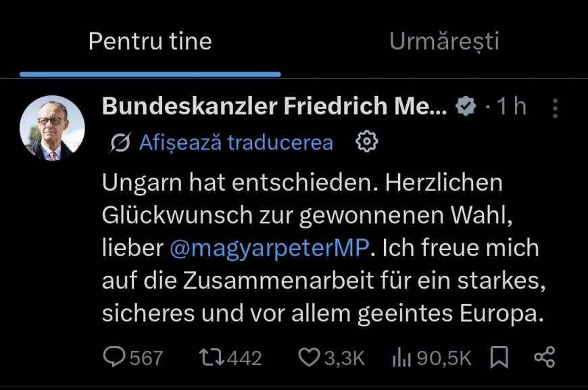
Task: Open the three-dot more options menu
Action: (x=556, y=108)
